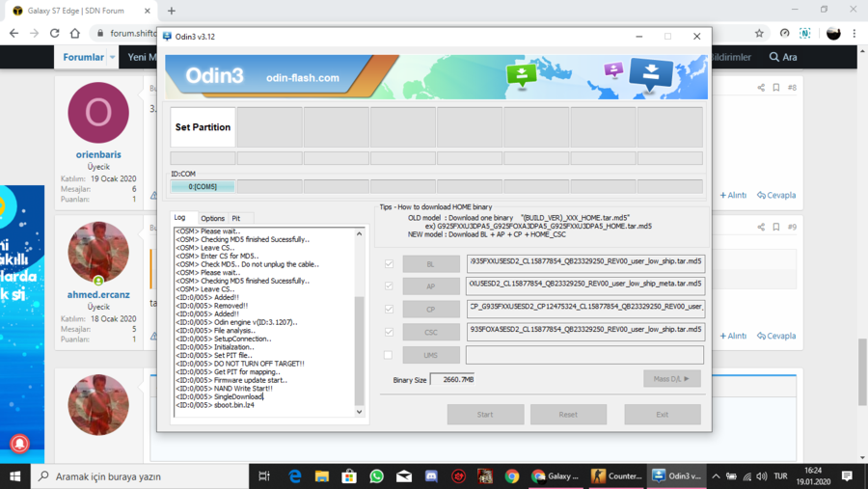
Task: Open File Explorer from the taskbar
Action: click(321, 476)
